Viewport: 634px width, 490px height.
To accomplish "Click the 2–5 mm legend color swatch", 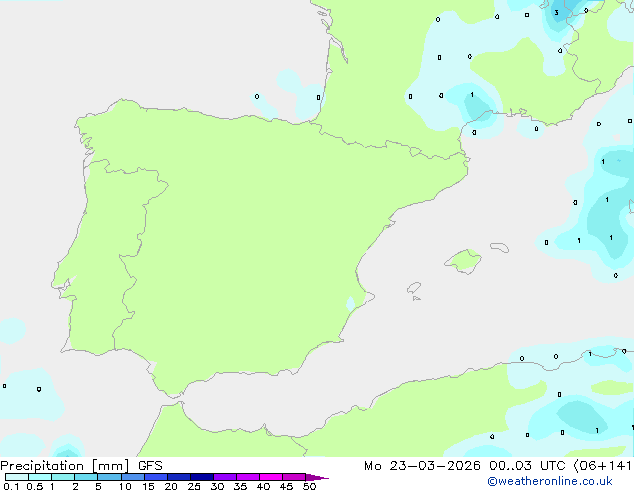I will 86,477.
